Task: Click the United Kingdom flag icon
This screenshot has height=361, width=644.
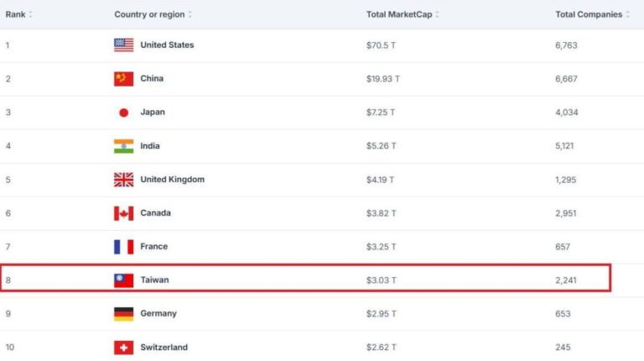Action: point(123,180)
